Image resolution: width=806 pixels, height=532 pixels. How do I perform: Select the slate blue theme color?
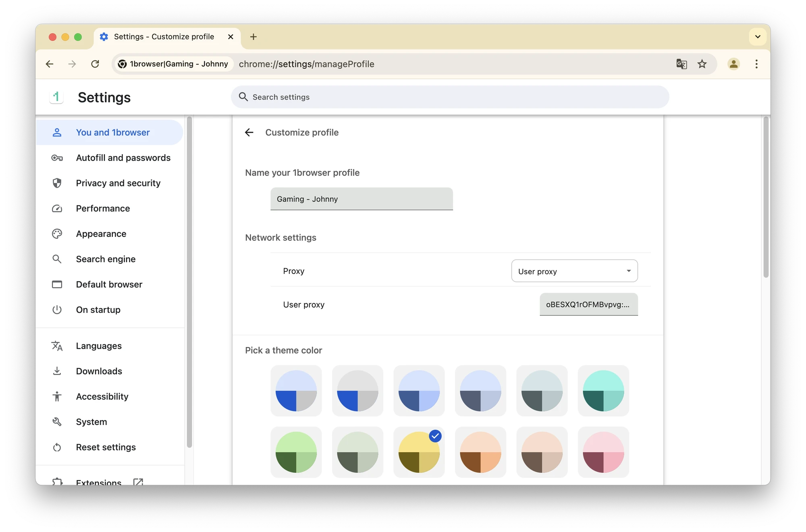[x=480, y=391]
